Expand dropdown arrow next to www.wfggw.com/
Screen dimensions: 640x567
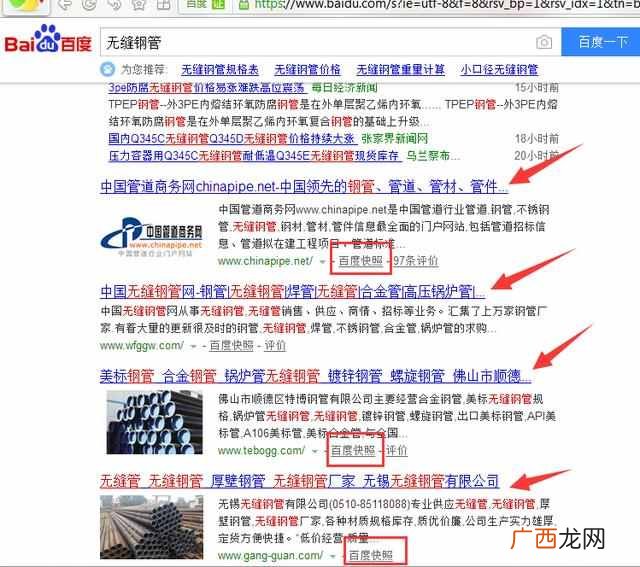pos(193,347)
